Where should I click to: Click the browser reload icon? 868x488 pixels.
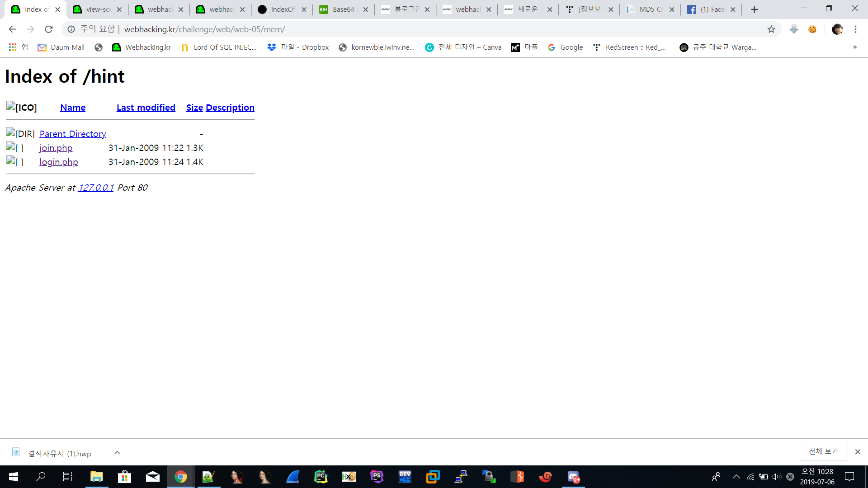point(49,29)
